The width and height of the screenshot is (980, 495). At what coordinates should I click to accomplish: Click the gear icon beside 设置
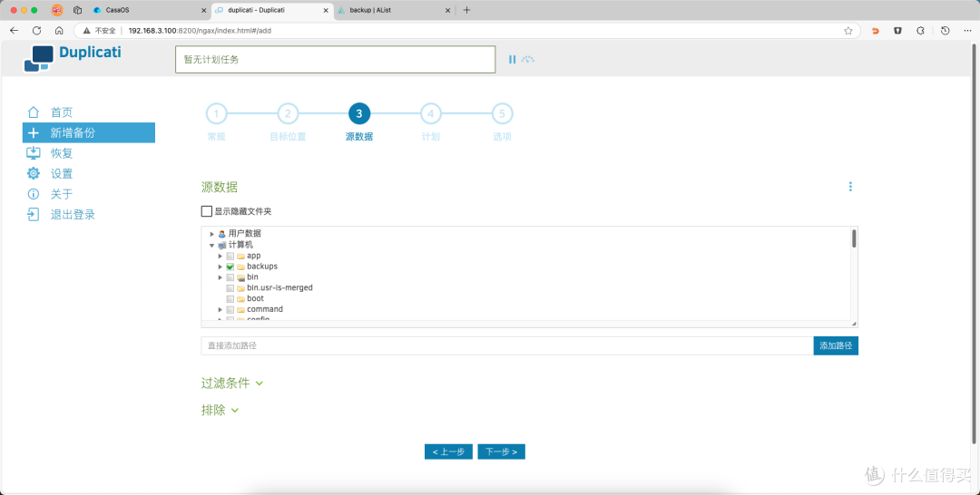coord(34,173)
